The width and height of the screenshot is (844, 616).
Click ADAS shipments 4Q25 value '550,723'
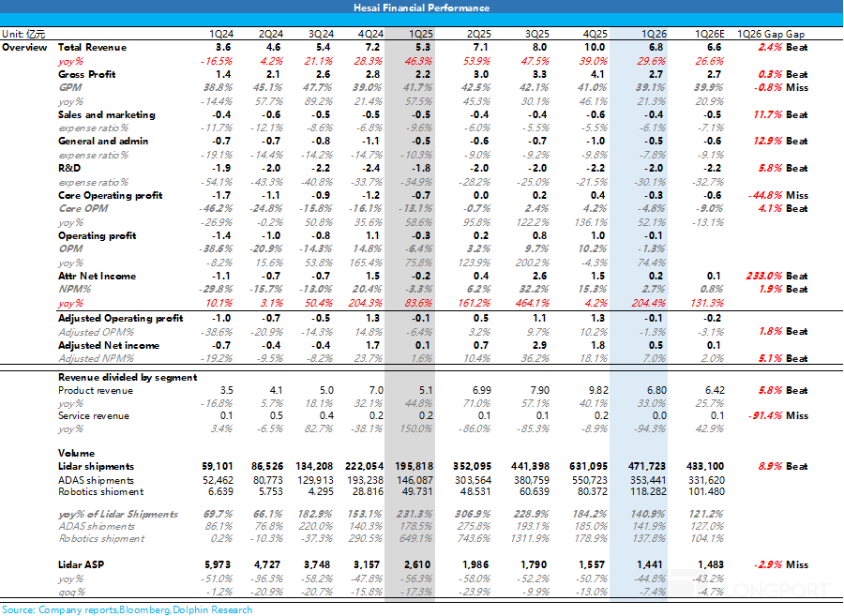590,480
